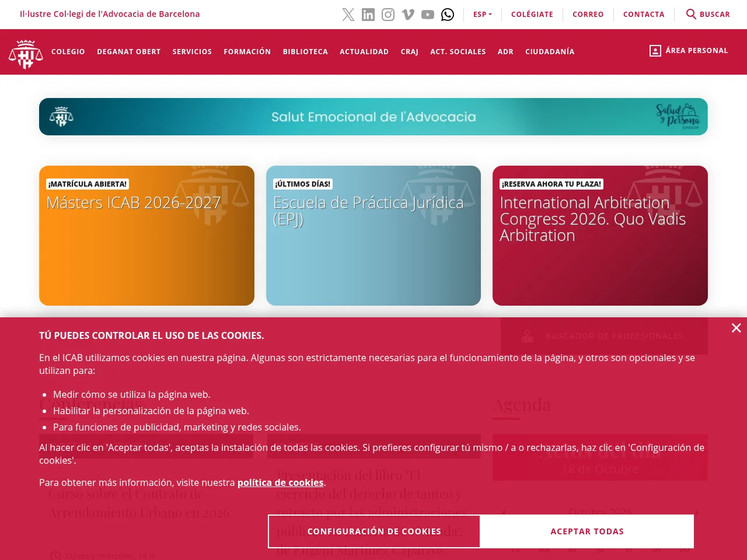Click the Configuración de Cookies button

pos(374,531)
